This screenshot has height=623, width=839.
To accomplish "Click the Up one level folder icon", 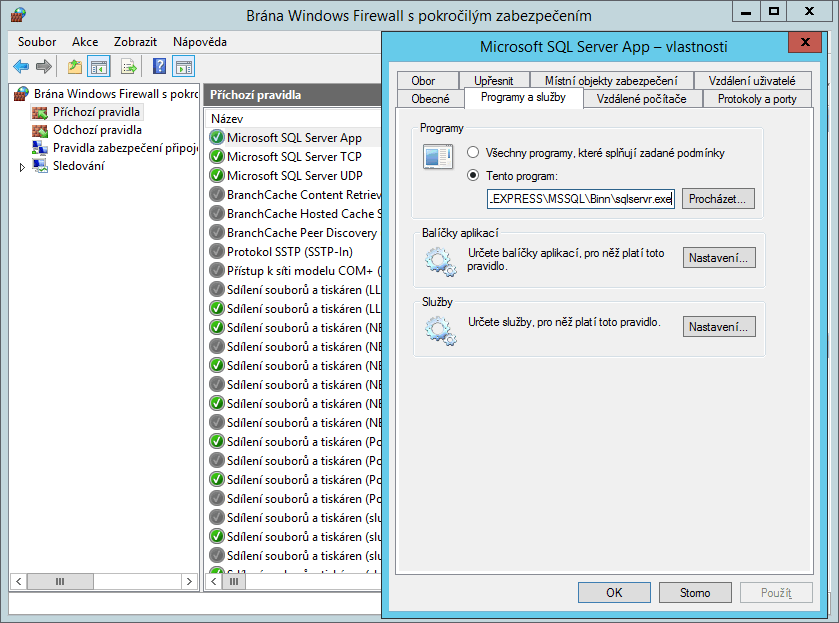I will point(75,66).
